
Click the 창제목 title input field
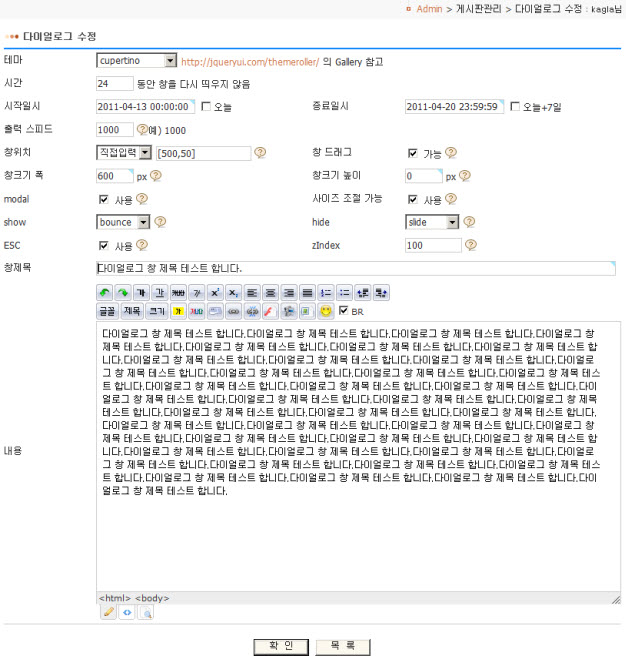click(x=355, y=268)
